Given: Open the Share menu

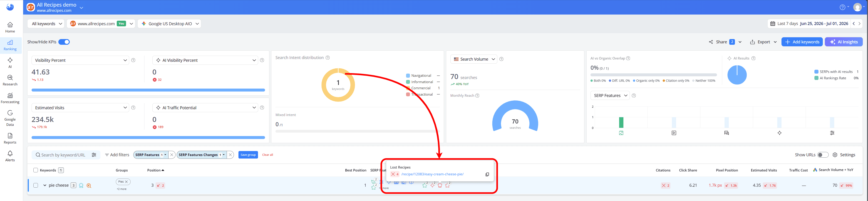Looking at the screenshot, I should 725,42.
